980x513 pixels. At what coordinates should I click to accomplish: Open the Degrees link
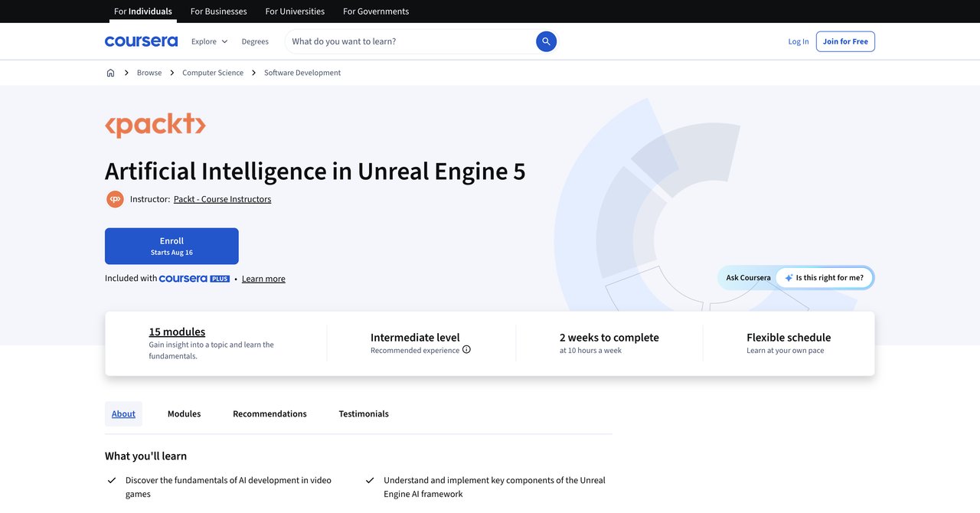click(255, 41)
